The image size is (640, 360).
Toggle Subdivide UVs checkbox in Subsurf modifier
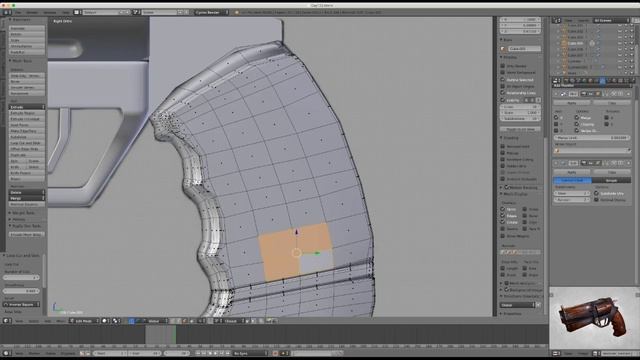pyautogui.click(x=596, y=193)
